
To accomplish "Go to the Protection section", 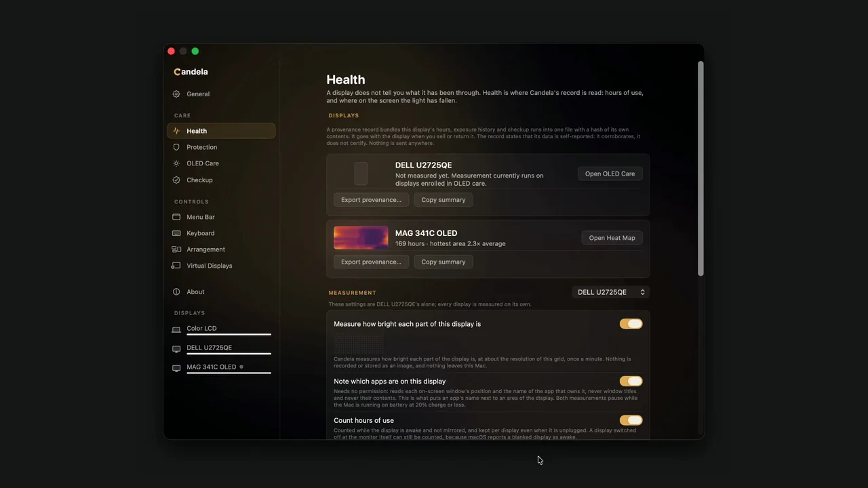I will pos(221,147).
